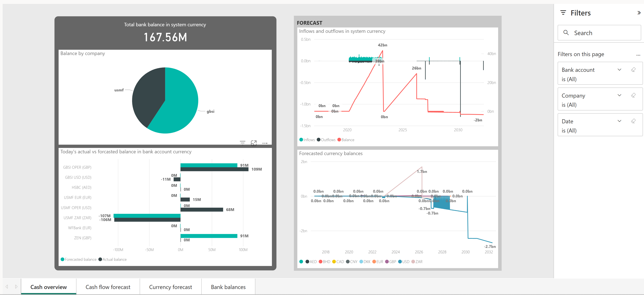644x295 pixels.
Task: Expand the Company filter card
Action: pyautogui.click(x=619, y=95)
